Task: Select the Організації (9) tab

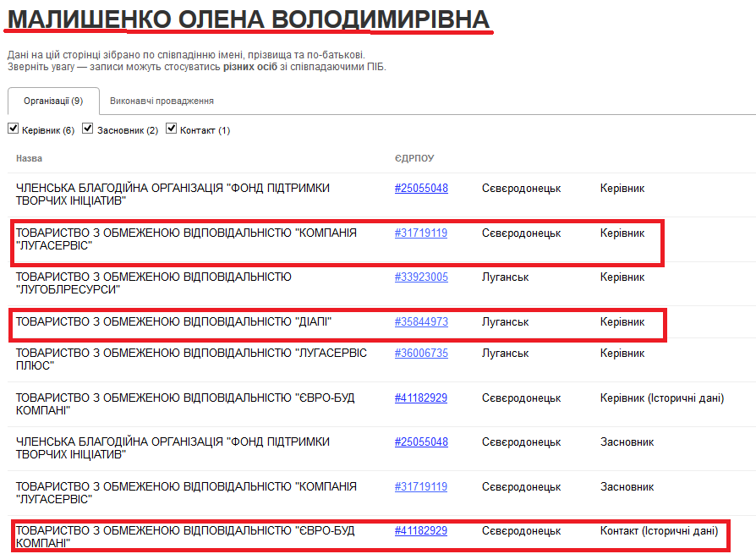Action: pyautogui.click(x=53, y=101)
